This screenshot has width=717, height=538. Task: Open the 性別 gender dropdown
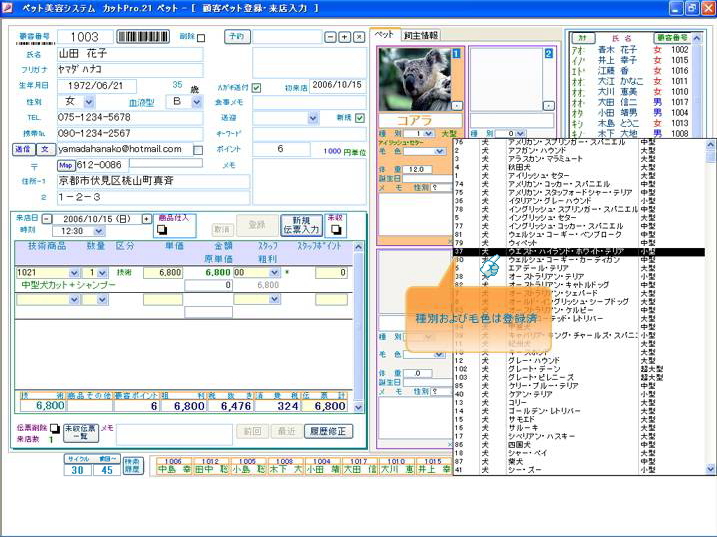(x=89, y=101)
